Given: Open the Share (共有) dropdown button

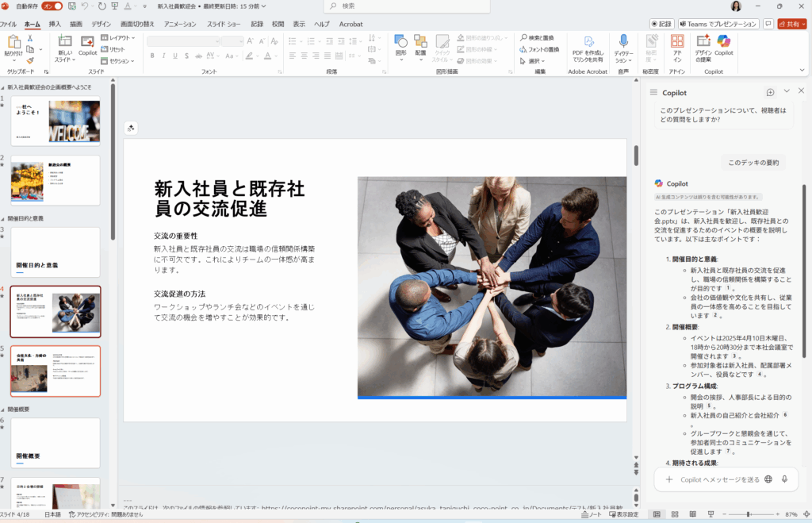Looking at the screenshot, I should 791,24.
